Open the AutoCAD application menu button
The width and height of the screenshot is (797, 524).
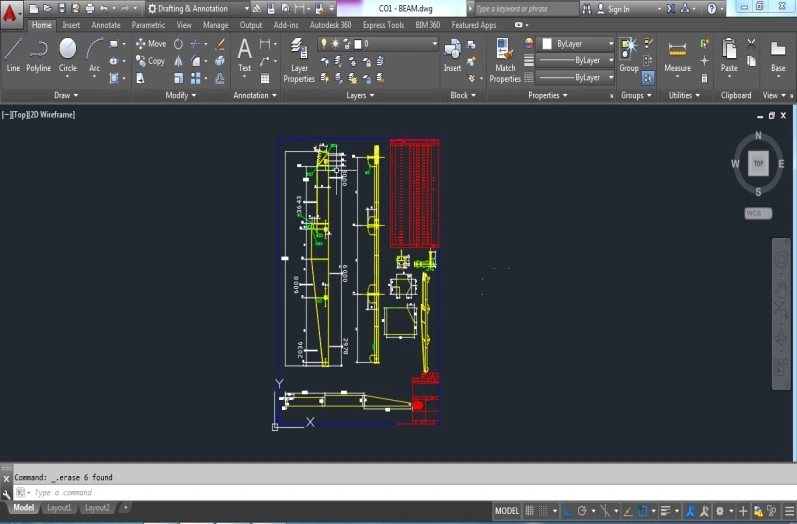point(10,13)
